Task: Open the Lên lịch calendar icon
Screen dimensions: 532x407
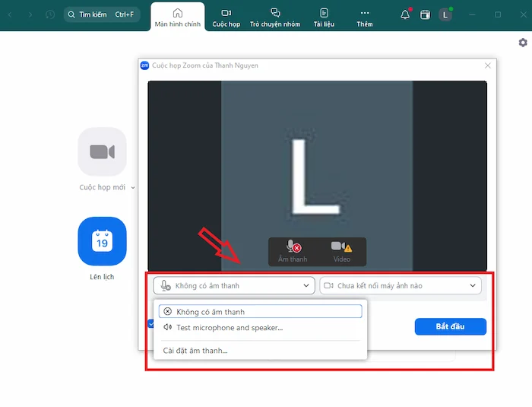Action: pyautogui.click(x=102, y=240)
